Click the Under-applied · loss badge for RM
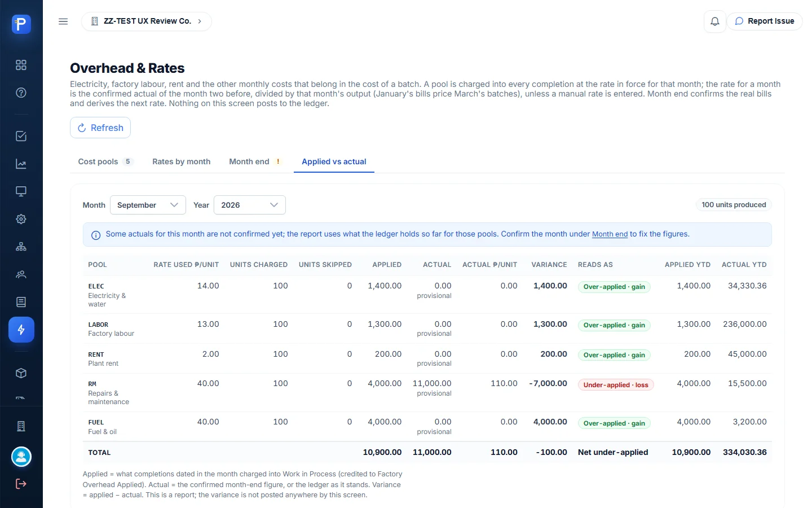 (x=616, y=385)
